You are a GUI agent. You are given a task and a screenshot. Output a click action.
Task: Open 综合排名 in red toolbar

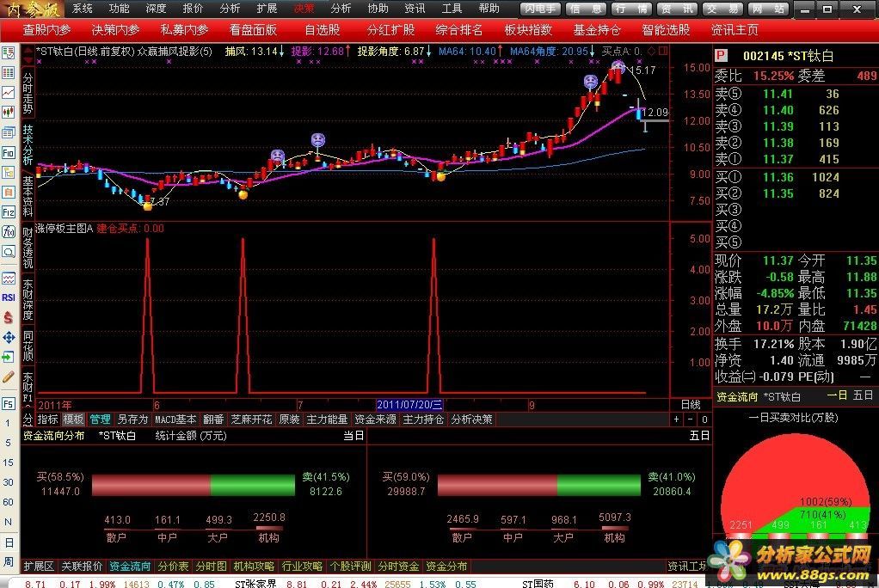point(459,30)
